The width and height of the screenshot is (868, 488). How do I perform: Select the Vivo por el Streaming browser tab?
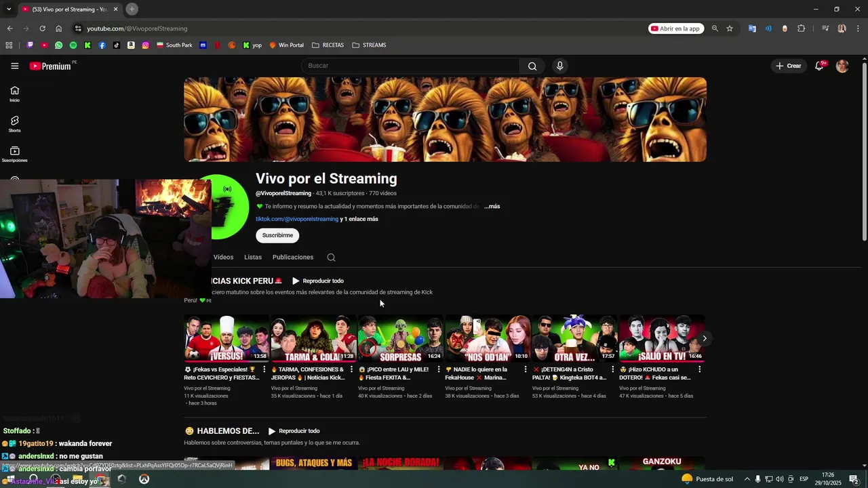[x=69, y=9]
